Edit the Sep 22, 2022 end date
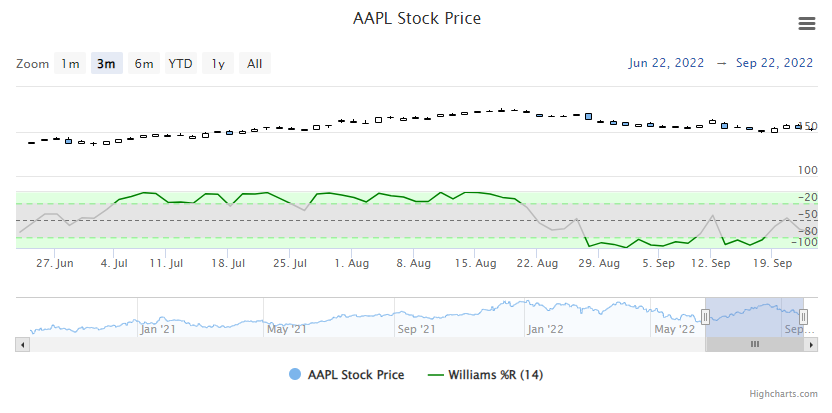The image size is (832, 413). (x=774, y=63)
